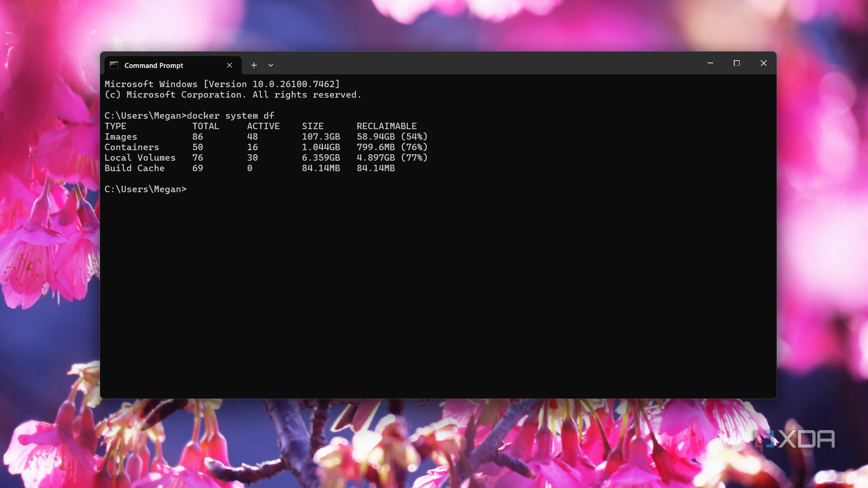Click the TYPE column header text
The width and height of the screenshot is (868, 488).
coord(116,126)
